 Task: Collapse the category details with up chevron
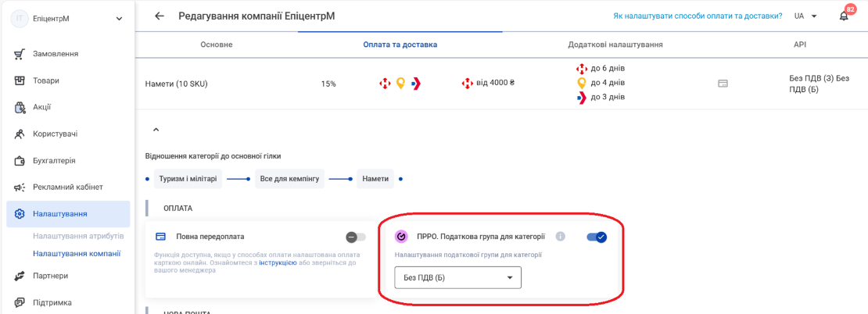pyautogui.click(x=156, y=130)
